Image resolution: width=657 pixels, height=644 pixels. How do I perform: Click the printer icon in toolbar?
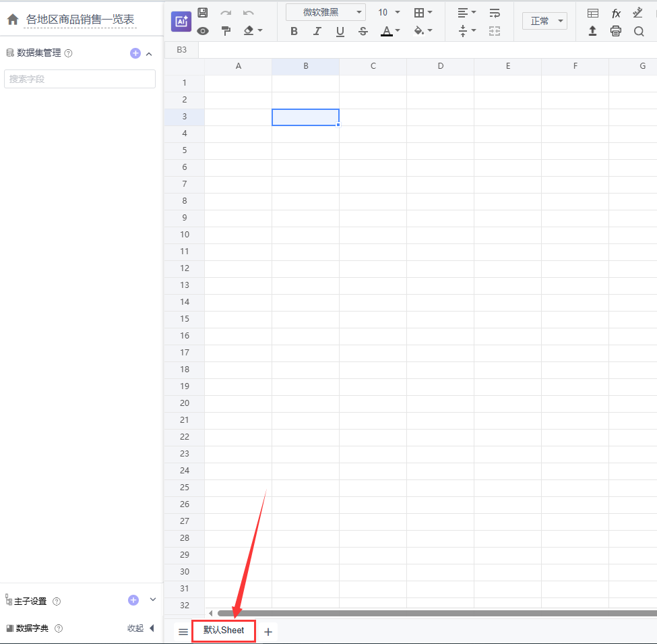[616, 30]
